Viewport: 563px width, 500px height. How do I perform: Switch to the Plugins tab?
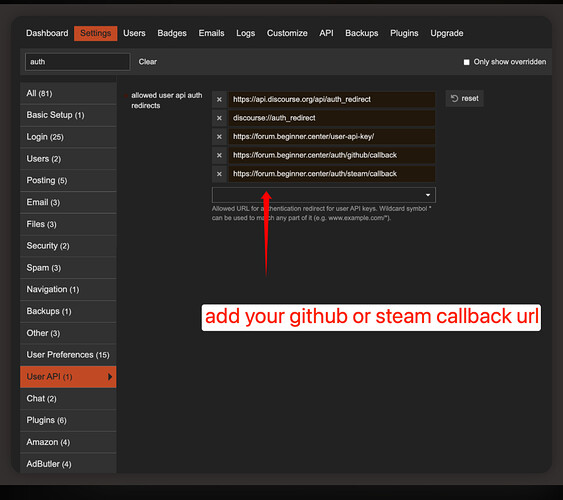click(404, 33)
